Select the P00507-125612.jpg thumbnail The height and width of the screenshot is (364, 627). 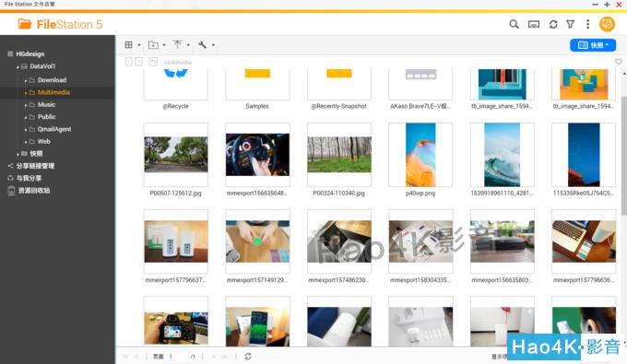[x=175, y=155]
